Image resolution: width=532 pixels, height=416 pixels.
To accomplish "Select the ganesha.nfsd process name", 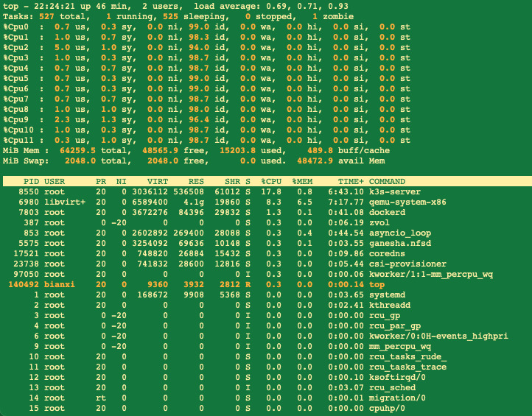I will [x=400, y=244].
